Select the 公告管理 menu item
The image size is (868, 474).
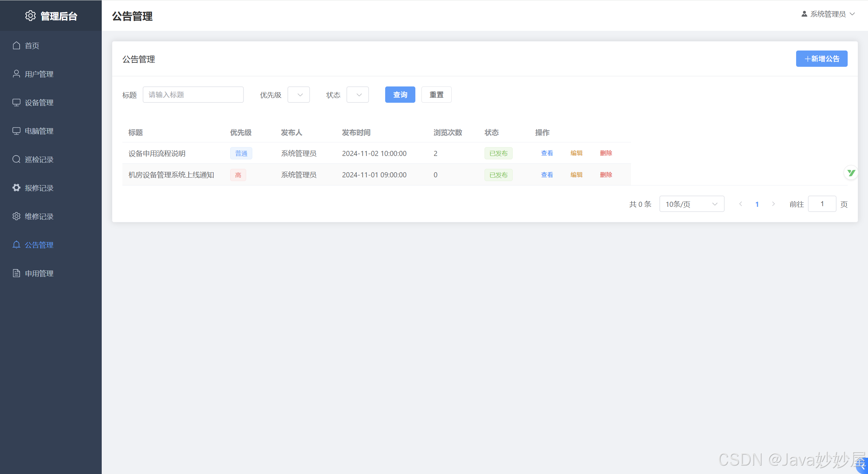point(51,245)
